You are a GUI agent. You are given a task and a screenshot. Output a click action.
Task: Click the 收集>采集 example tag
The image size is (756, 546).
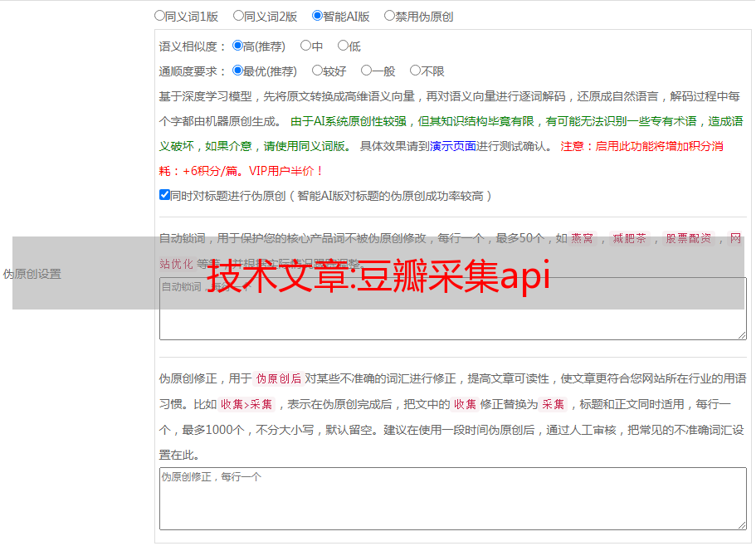[x=246, y=405]
